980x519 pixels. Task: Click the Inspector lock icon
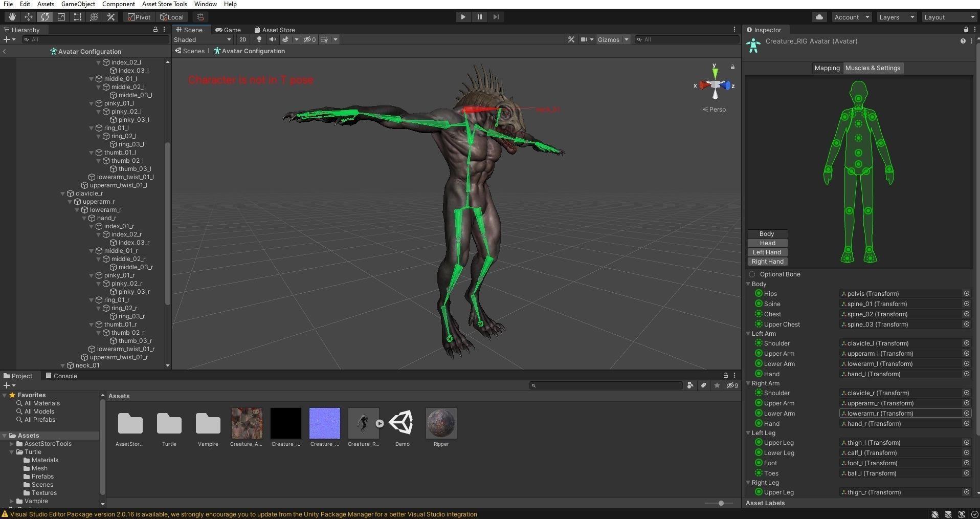point(966,30)
